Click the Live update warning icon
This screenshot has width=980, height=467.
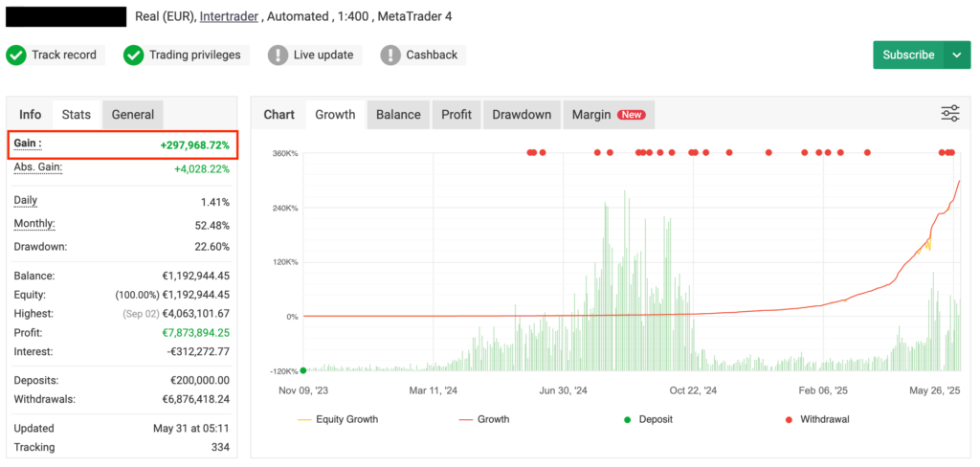[278, 56]
